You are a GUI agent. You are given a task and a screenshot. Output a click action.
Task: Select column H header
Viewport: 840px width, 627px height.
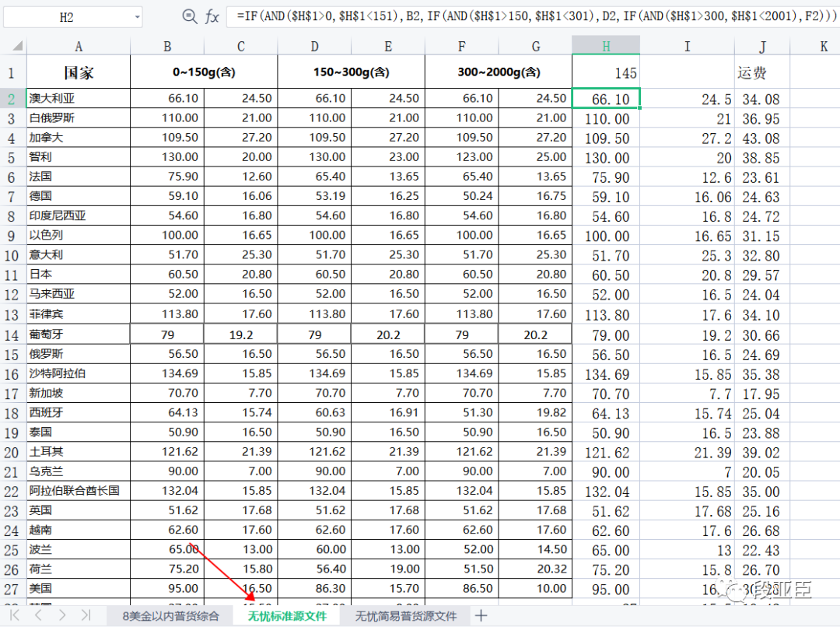(606, 46)
